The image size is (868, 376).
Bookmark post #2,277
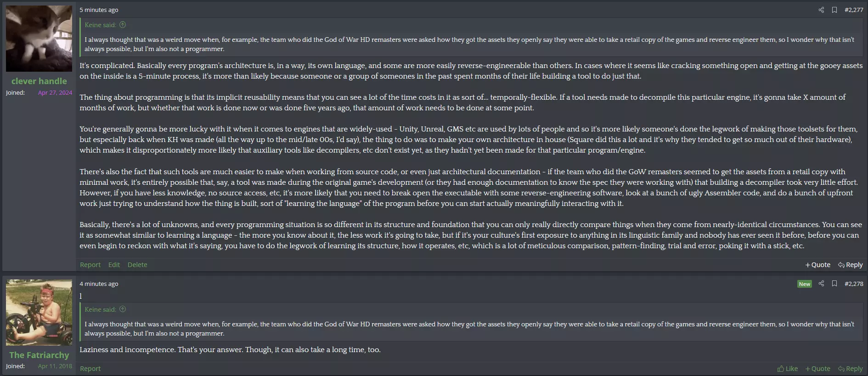coord(834,10)
